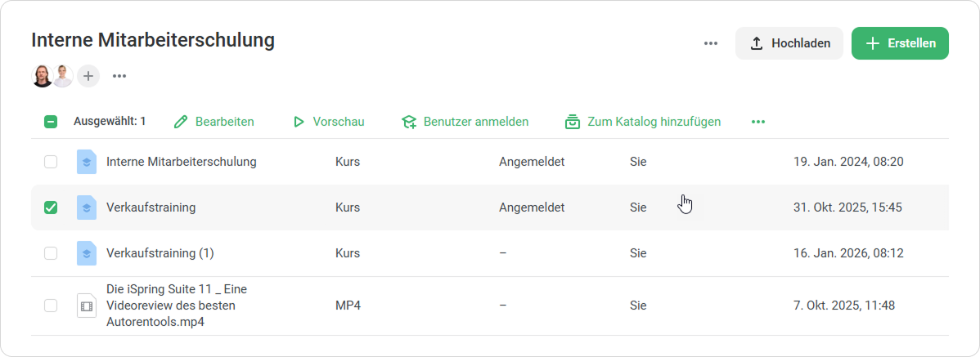Open the more options menu left of Hochladen
The image size is (980, 357).
coord(710,43)
